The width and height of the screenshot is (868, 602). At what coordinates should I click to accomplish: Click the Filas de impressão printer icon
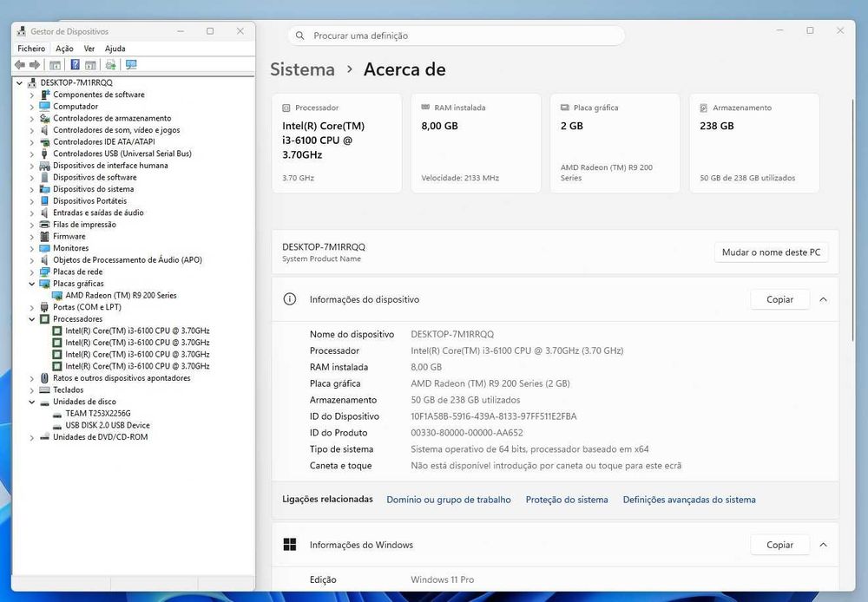tap(44, 225)
